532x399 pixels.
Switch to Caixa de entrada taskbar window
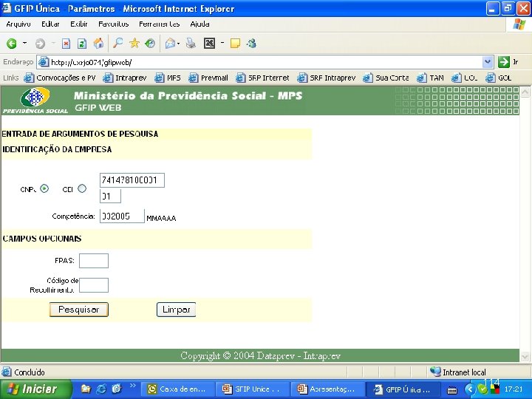click(x=178, y=389)
